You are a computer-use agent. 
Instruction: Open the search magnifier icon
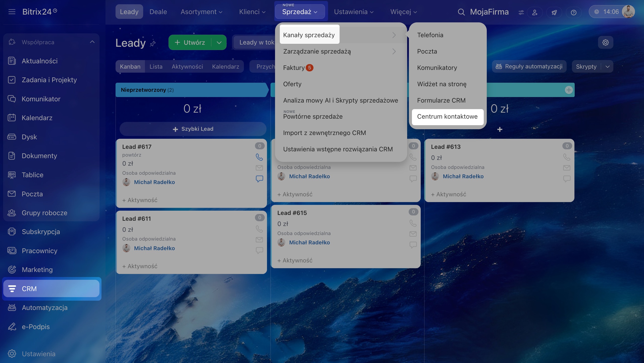click(x=461, y=12)
